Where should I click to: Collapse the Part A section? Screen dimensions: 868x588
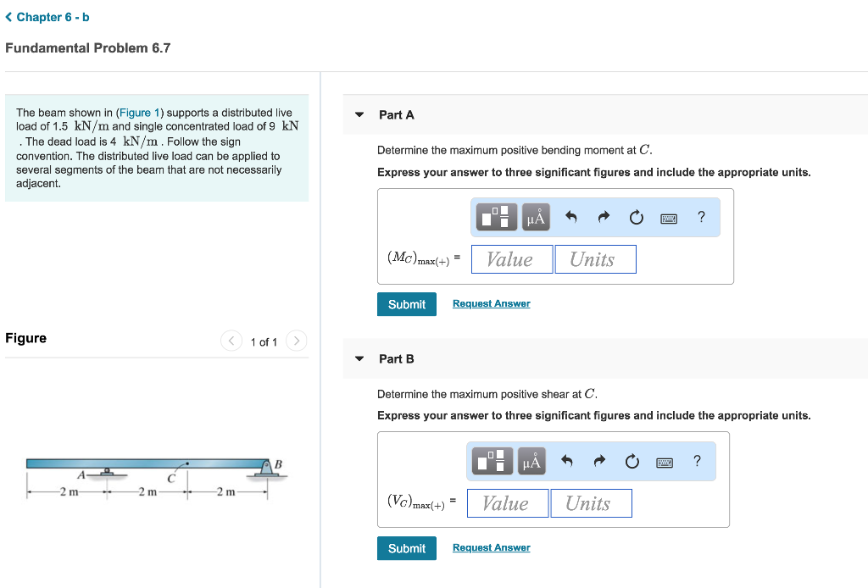(359, 114)
